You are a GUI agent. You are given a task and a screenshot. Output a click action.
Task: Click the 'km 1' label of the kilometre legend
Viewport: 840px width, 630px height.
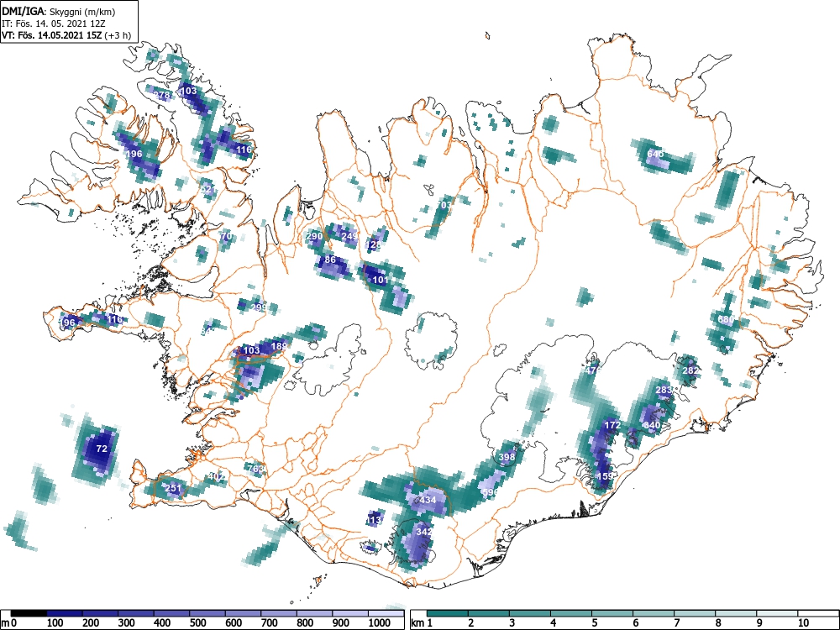tap(423, 623)
